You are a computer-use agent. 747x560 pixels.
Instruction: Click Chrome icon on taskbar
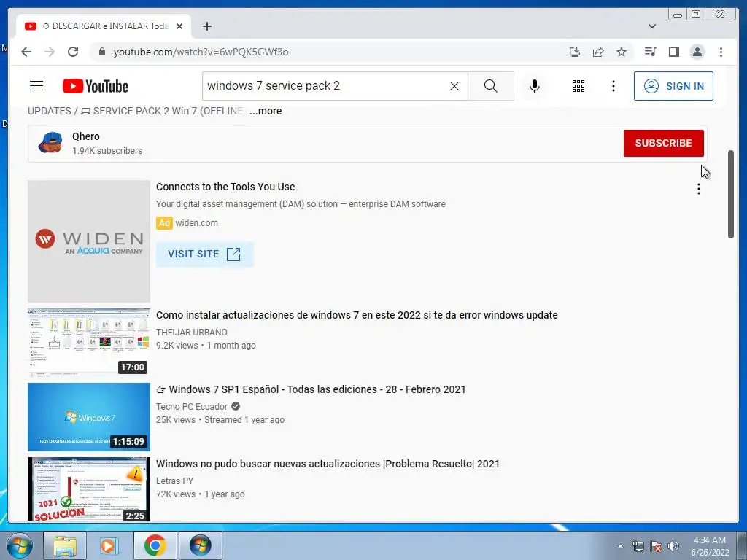[155, 545]
